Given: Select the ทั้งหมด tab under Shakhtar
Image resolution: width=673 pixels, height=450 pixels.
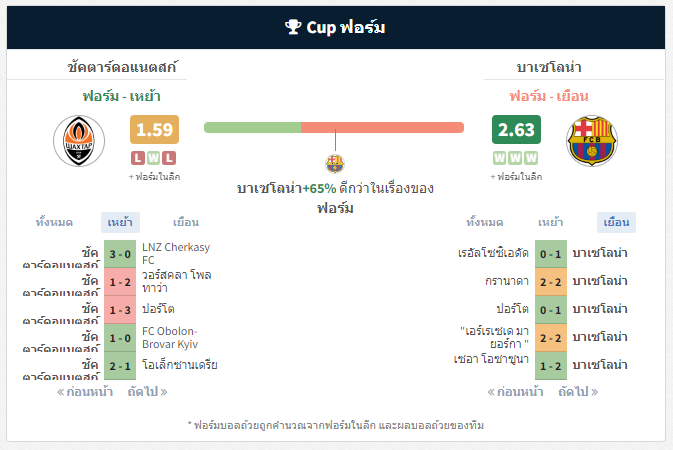Looking at the screenshot, I should tap(54, 222).
